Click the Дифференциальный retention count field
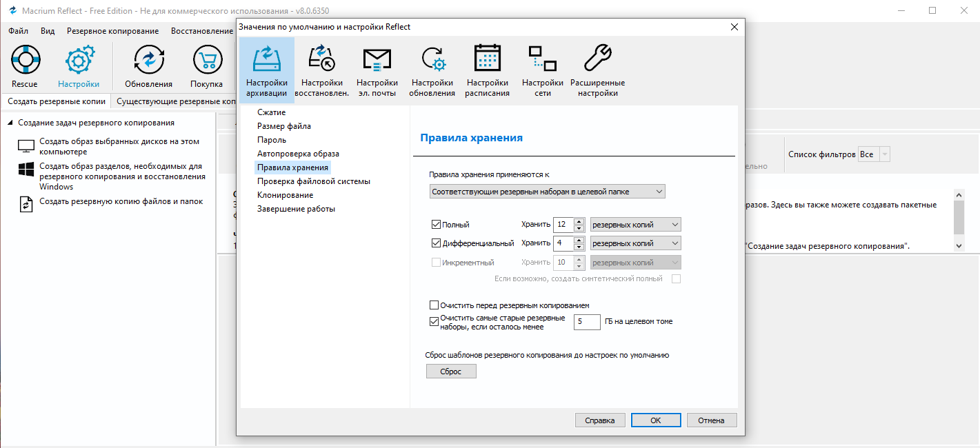This screenshot has width=980, height=448. [x=563, y=243]
